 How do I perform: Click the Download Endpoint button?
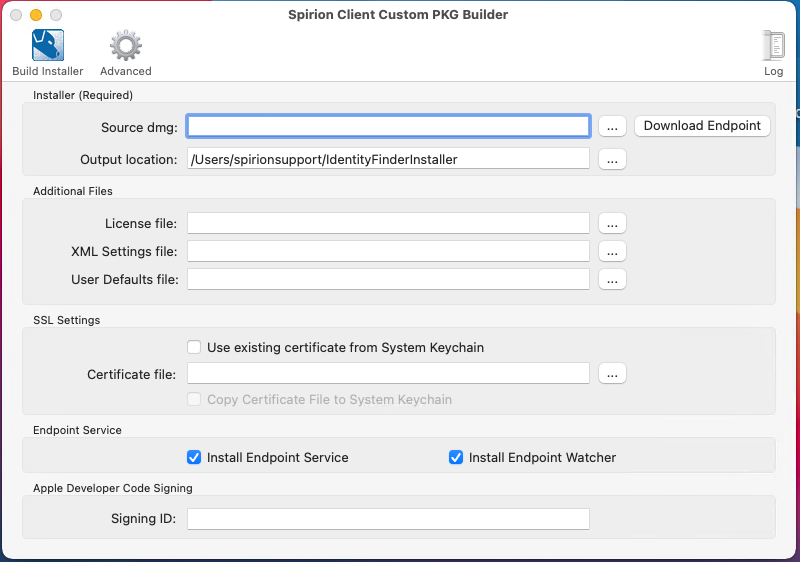coord(702,126)
